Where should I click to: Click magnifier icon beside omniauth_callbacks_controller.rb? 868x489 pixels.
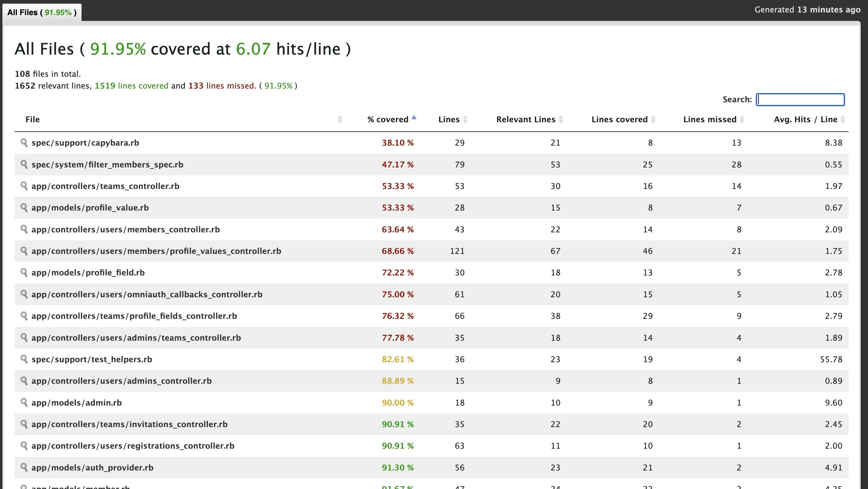[24, 294]
